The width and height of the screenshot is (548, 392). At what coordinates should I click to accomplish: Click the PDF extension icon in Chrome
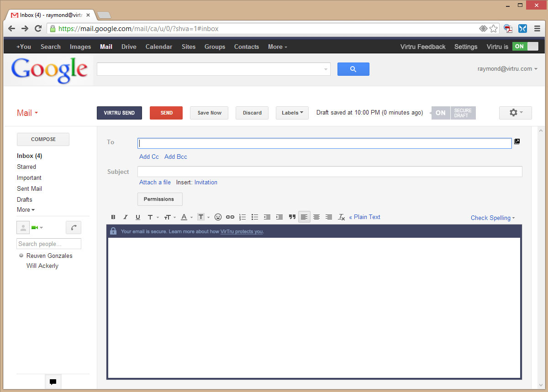tap(508, 28)
